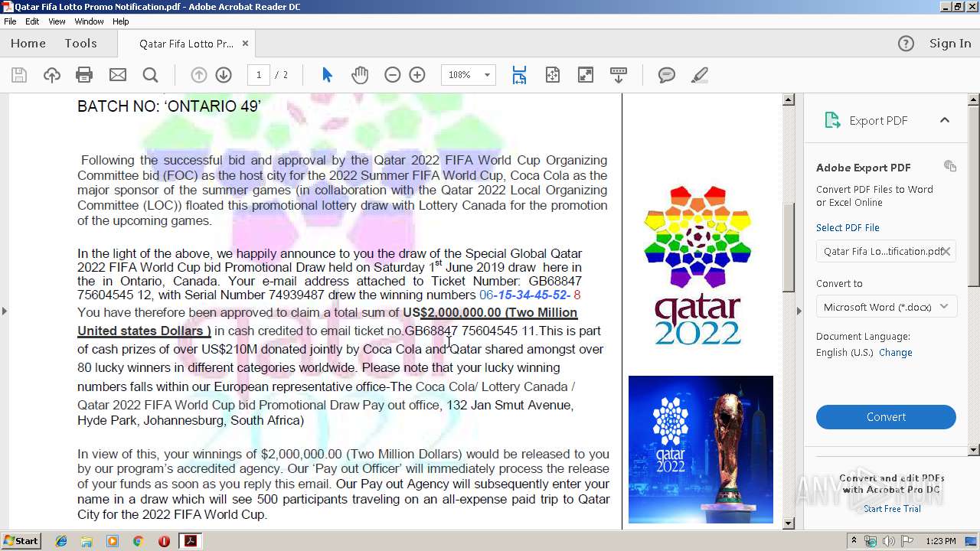Click the page number input field
Screen dimensions: 980x551
point(259,75)
